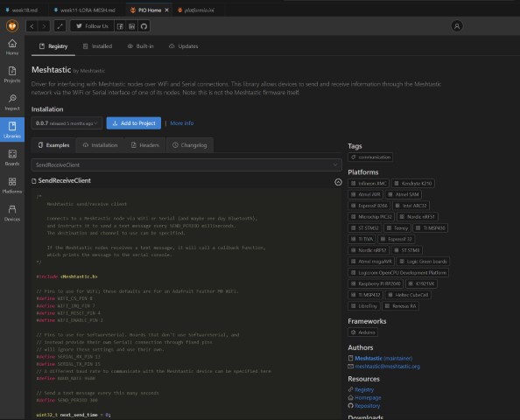Viewport: 520px width, 420px height.
Task: Select the Installed tab
Action: coord(97,46)
